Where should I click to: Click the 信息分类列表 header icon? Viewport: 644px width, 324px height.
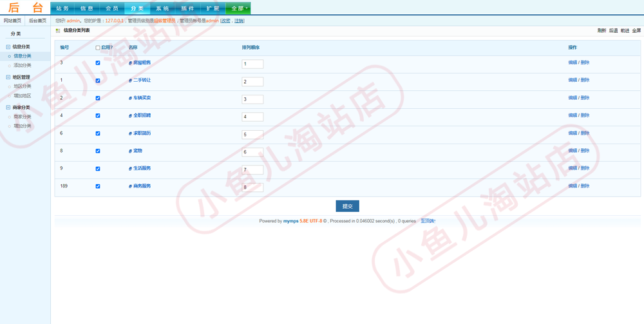[x=58, y=31]
